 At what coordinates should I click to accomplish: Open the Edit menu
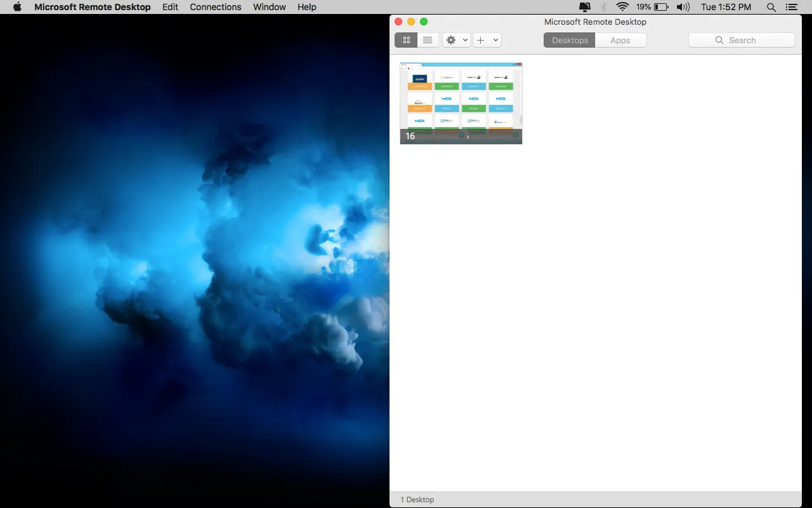tap(170, 7)
